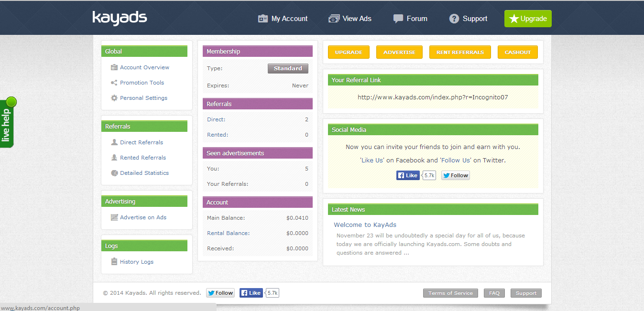Open History Logs link

pyautogui.click(x=137, y=262)
